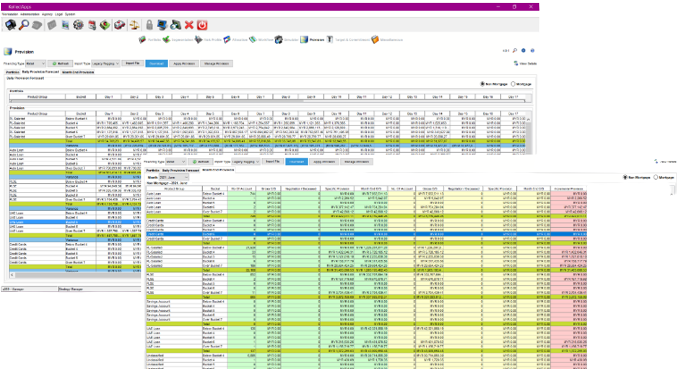
Task: Click Manage Provision button in upper window
Action: tap(216, 63)
